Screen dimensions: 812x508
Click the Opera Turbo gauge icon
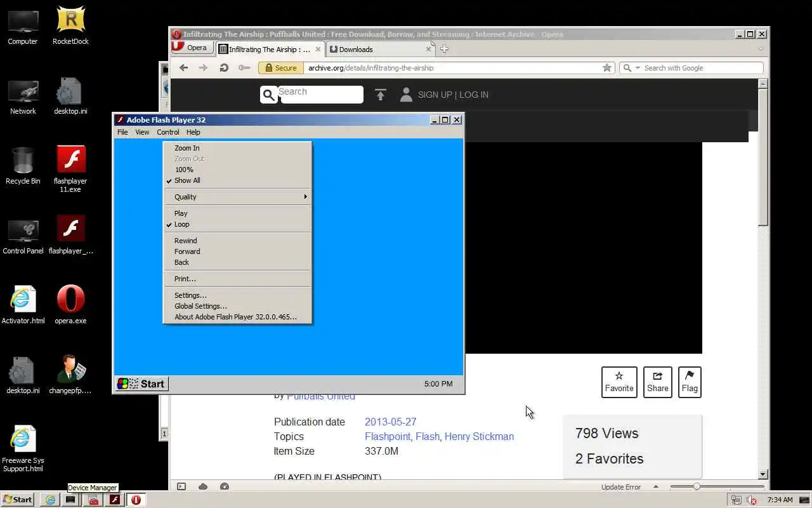pyautogui.click(x=225, y=487)
